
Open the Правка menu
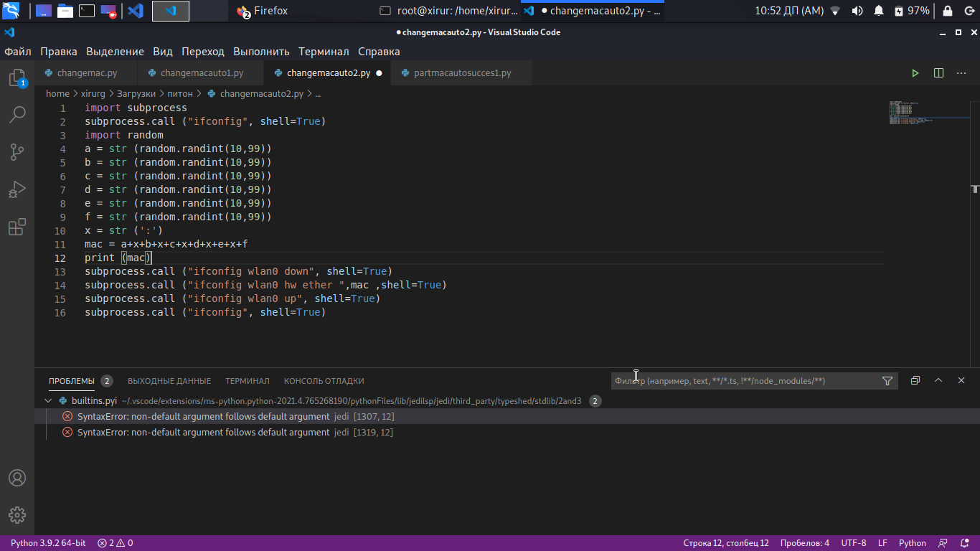pyautogui.click(x=59, y=52)
